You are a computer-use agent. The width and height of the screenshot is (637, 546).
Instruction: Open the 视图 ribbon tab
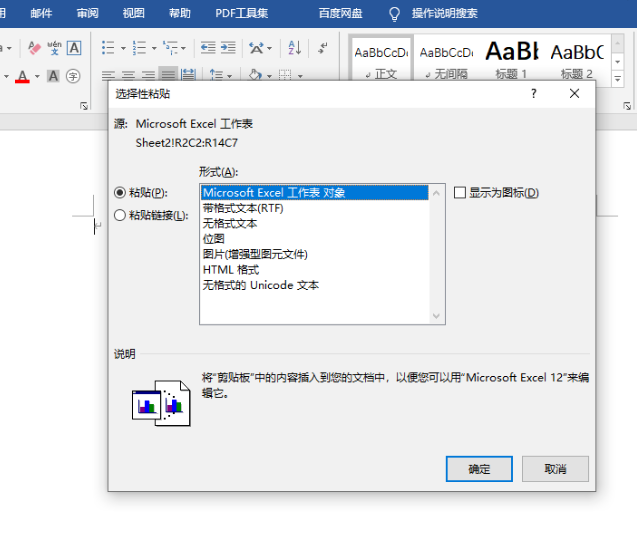(134, 13)
